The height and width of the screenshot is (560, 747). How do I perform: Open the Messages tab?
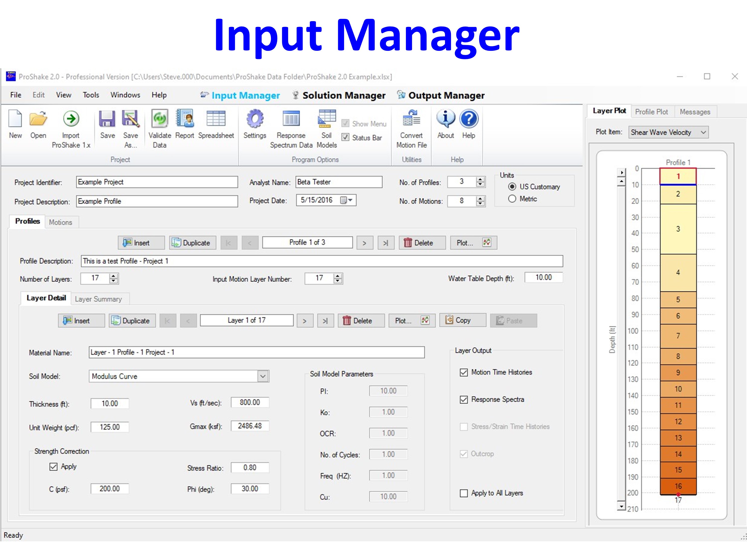coord(695,112)
